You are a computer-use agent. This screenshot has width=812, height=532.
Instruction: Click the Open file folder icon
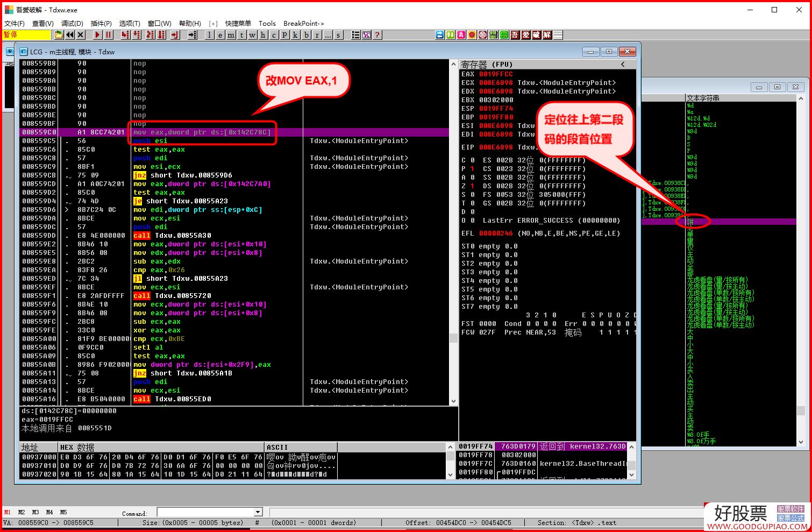pyautogui.click(x=59, y=35)
